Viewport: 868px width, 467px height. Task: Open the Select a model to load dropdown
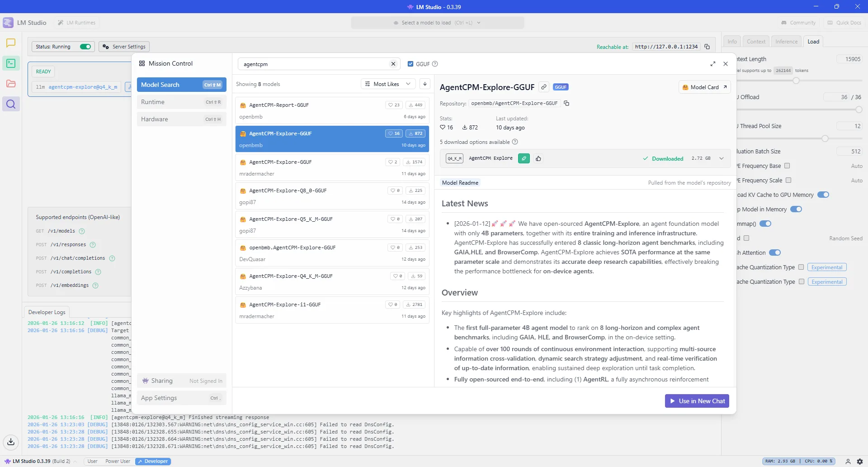point(437,23)
